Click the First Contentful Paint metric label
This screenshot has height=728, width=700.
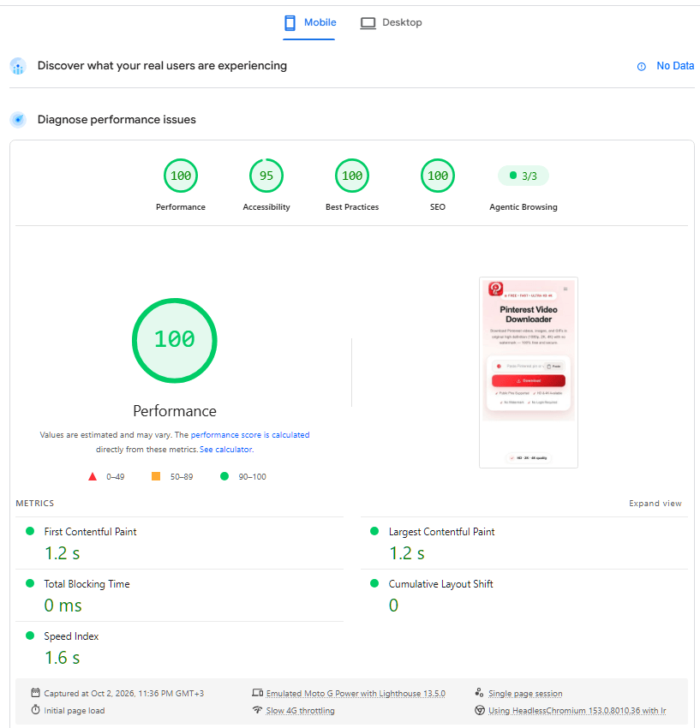90,532
